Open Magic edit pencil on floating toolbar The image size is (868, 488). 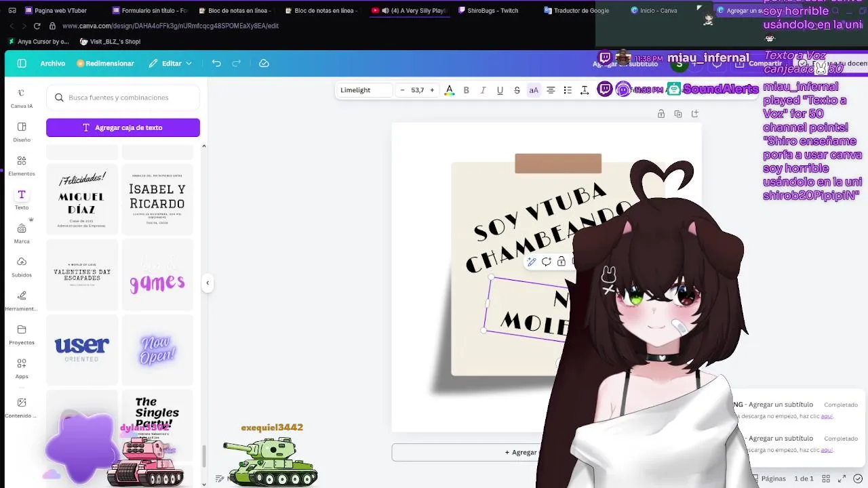click(532, 262)
